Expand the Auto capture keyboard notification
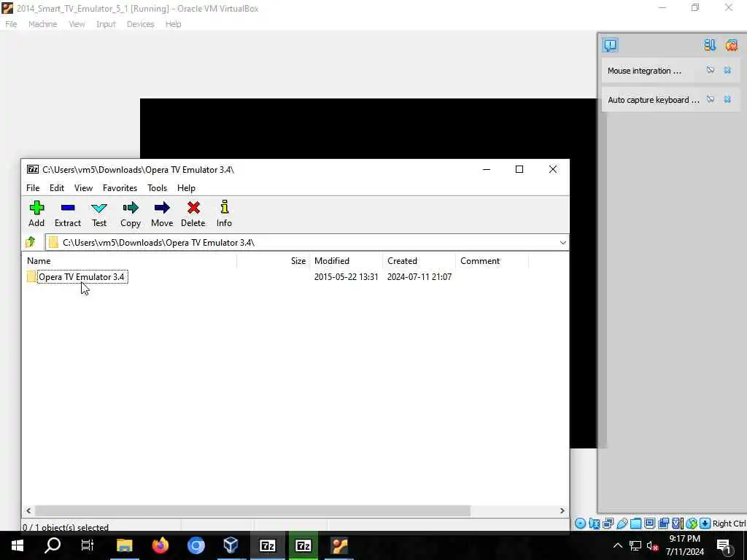 [x=654, y=99]
